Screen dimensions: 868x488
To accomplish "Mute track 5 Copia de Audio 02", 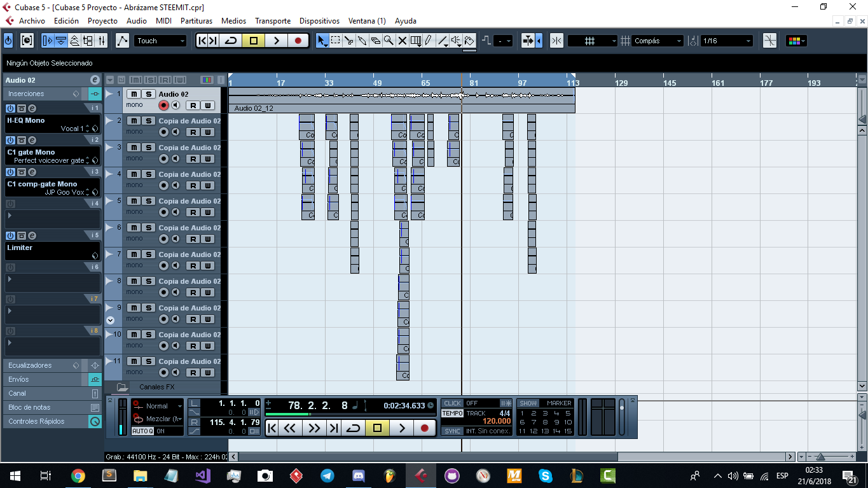I will pos(135,201).
